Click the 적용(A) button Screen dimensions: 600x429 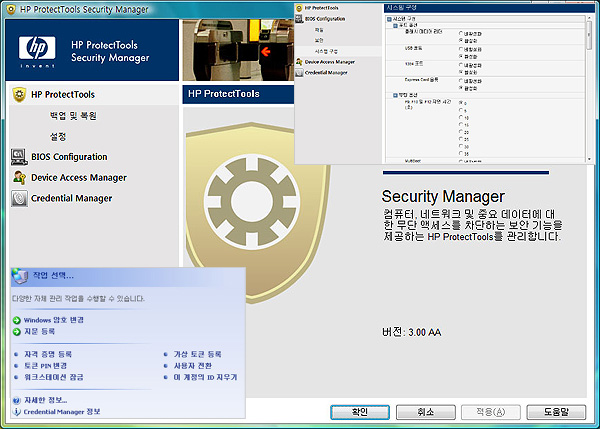491,412
